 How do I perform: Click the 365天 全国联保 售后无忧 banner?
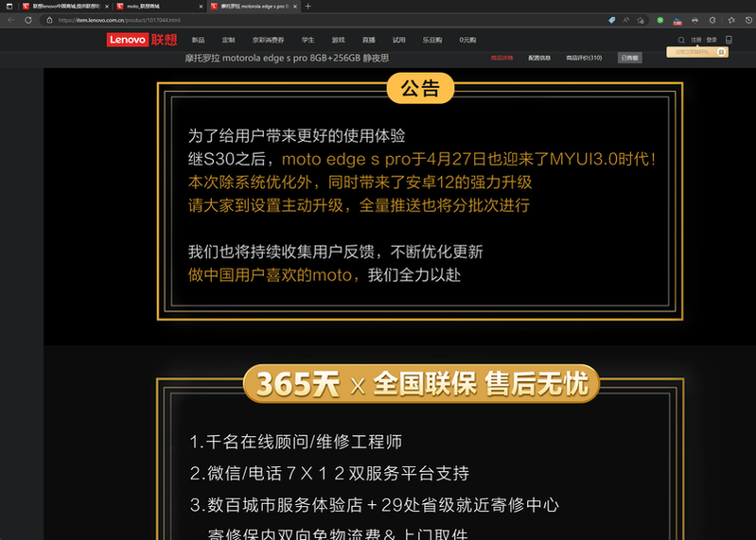point(421,384)
